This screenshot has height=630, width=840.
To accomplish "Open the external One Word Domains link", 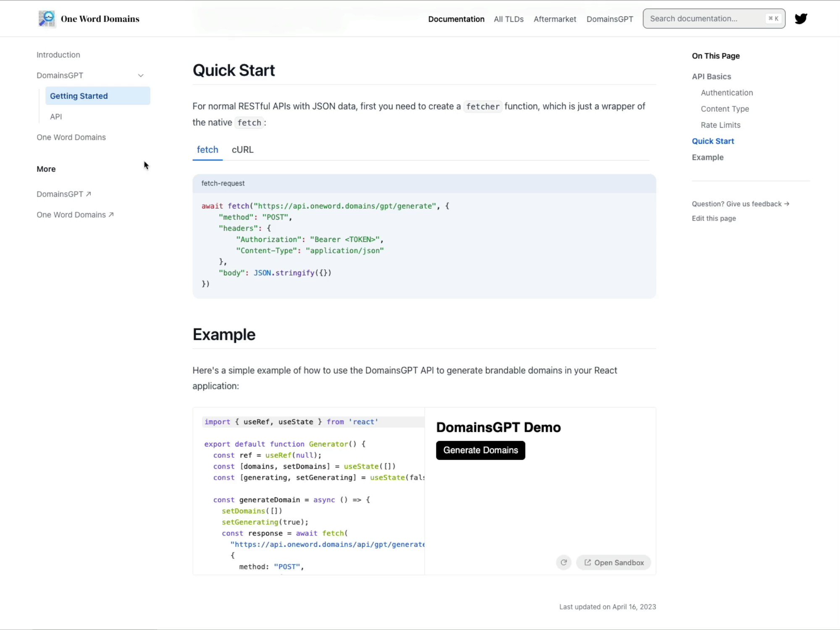I will [75, 215].
